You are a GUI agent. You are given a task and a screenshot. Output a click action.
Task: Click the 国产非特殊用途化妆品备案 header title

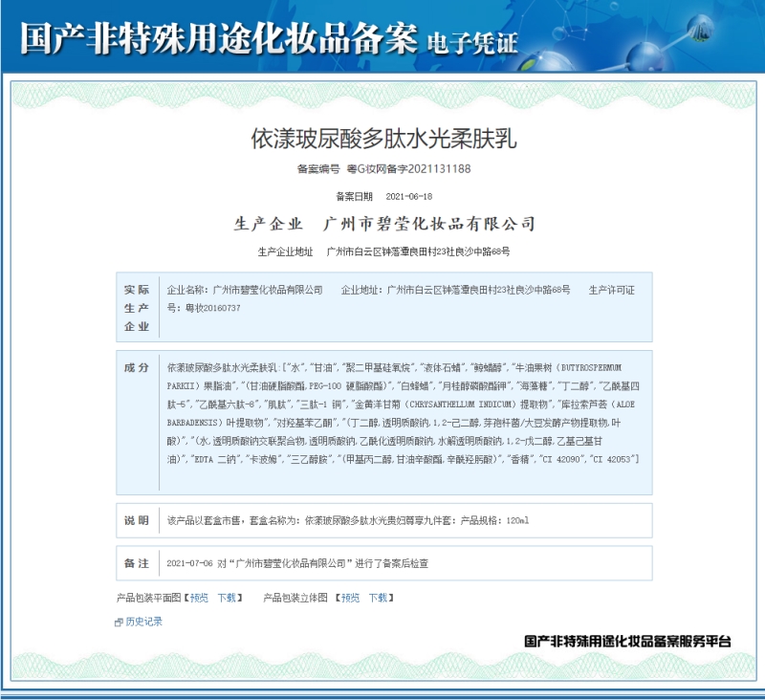point(218,38)
